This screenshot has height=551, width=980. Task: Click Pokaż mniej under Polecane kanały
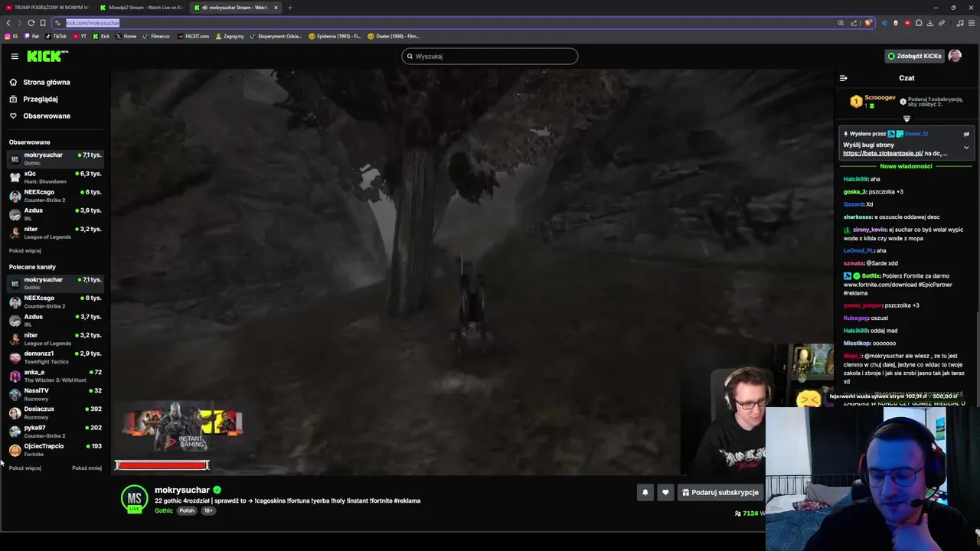pyautogui.click(x=87, y=468)
